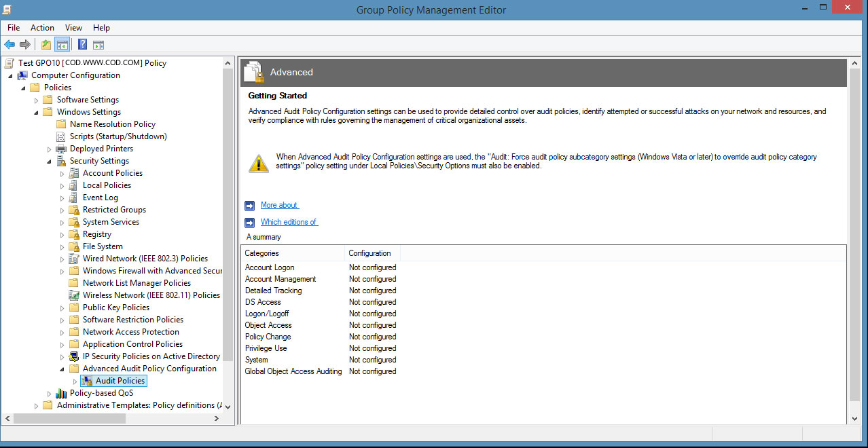868x448 pixels.
Task: Click the Forward arrow toolbar icon
Action: pos(25,45)
